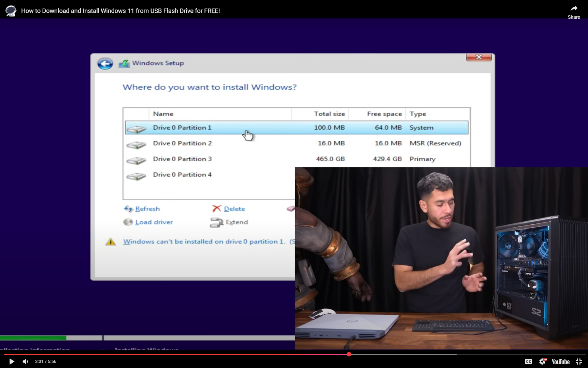This screenshot has width=588, height=368.
Task: Click the Name column header
Action: point(163,114)
